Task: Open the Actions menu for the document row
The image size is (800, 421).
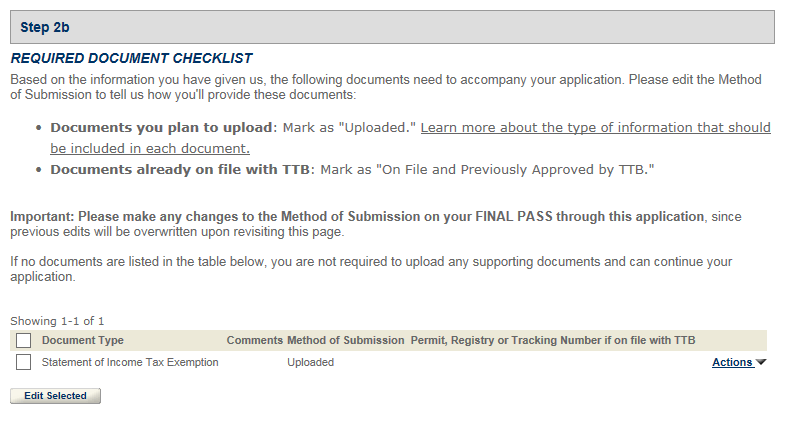Action: (733, 362)
